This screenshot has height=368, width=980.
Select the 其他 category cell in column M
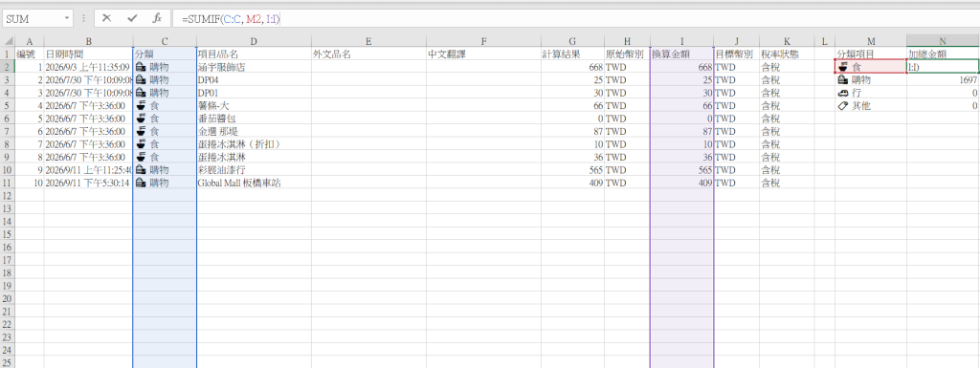tap(871, 105)
